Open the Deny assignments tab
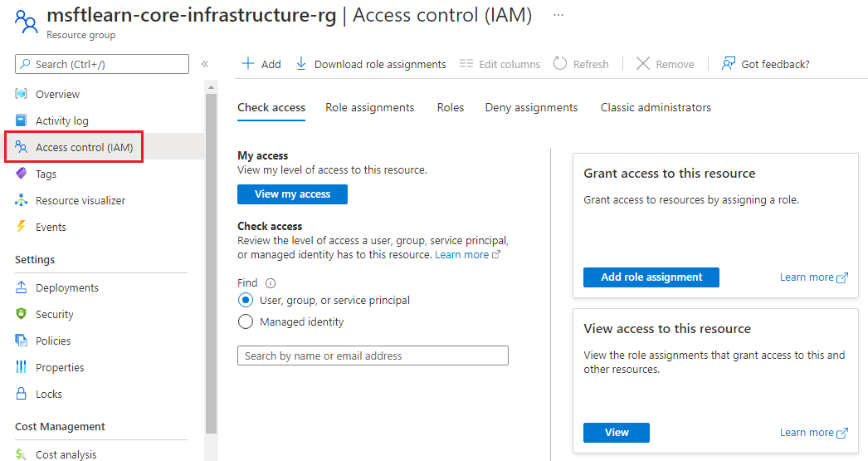The image size is (868, 461). pos(531,107)
